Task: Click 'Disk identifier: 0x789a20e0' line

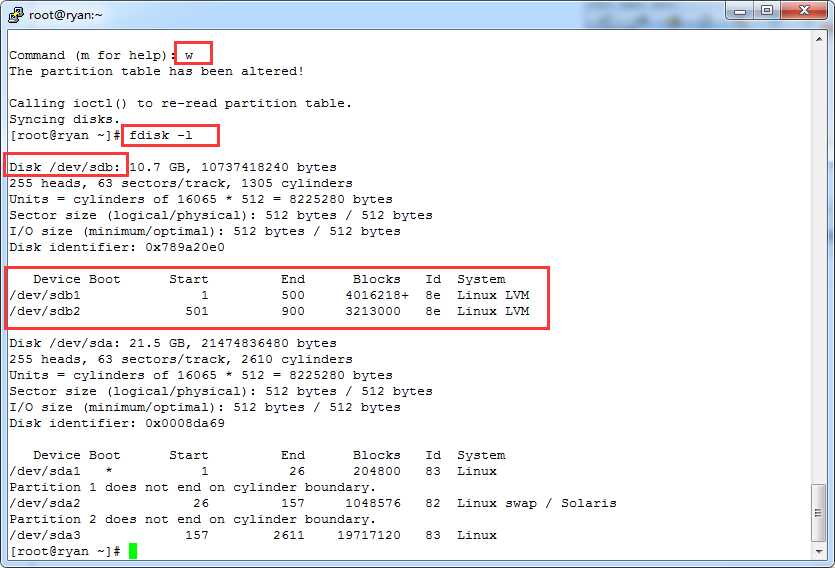Action: point(117,247)
